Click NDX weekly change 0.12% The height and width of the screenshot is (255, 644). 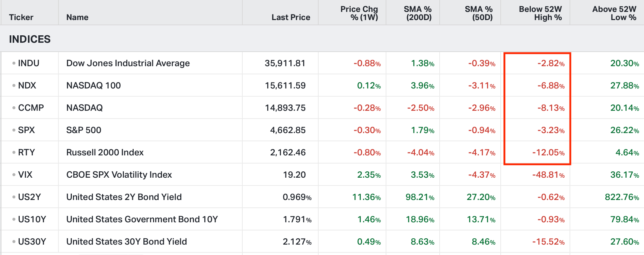click(x=369, y=85)
